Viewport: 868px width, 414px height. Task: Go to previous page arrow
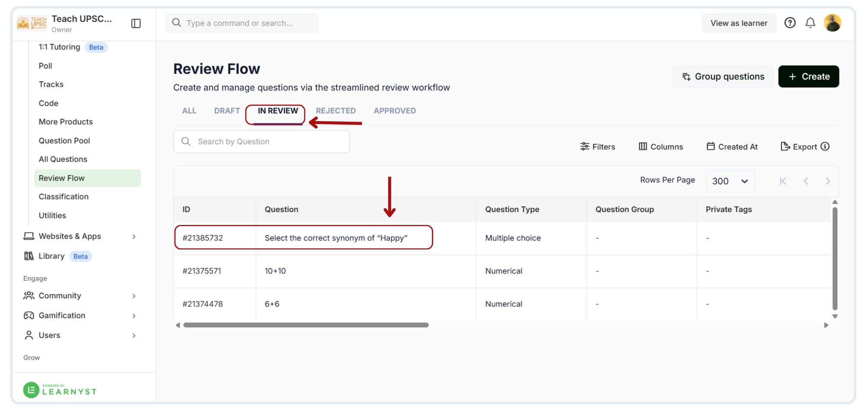click(805, 181)
